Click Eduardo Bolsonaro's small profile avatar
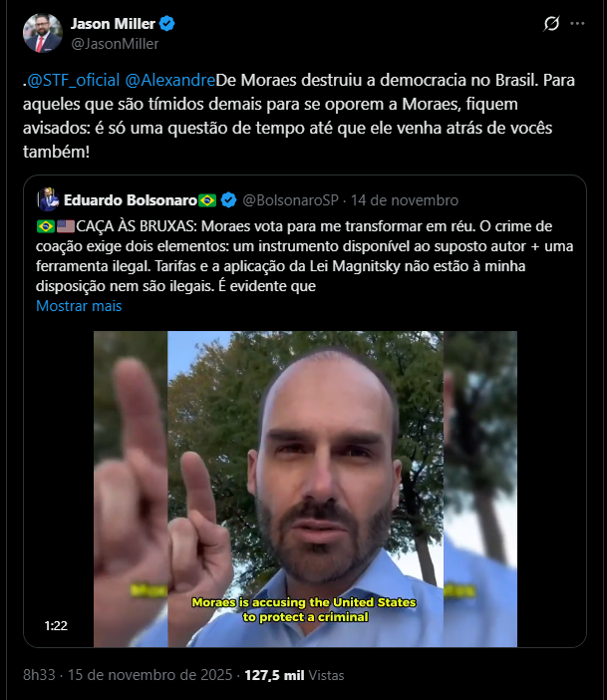The width and height of the screenshot is (607, 700). pos(48,199)
